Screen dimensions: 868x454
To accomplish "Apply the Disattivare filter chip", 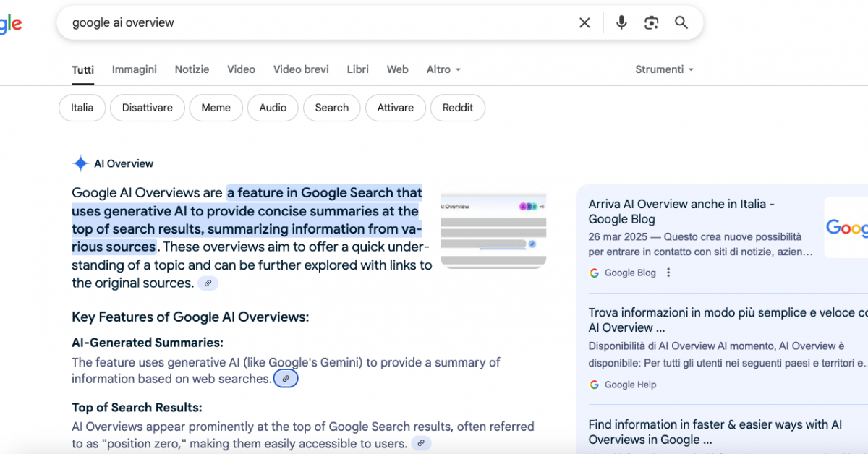I will click(148, 108).
